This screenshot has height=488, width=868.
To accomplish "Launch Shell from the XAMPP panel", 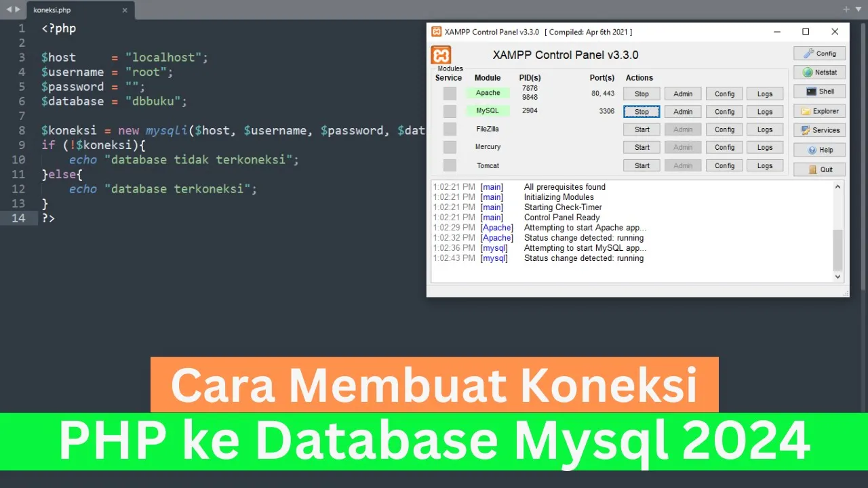I will point(820,91).
